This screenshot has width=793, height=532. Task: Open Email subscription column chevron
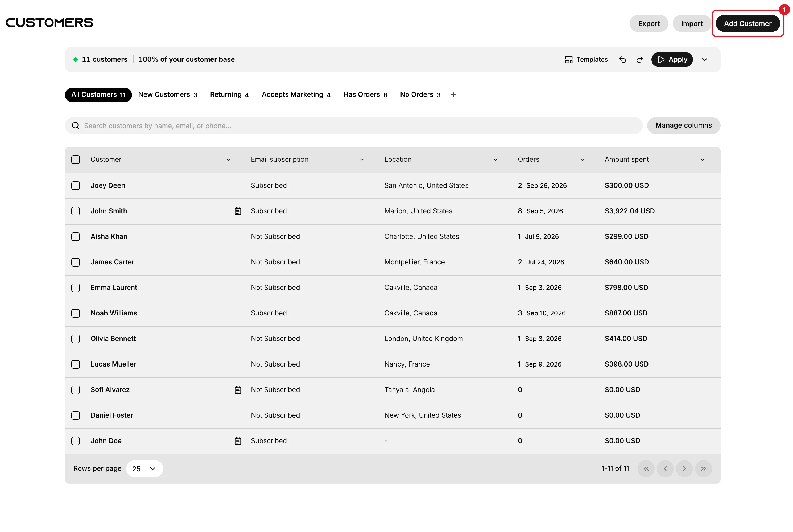pos(362,159)
